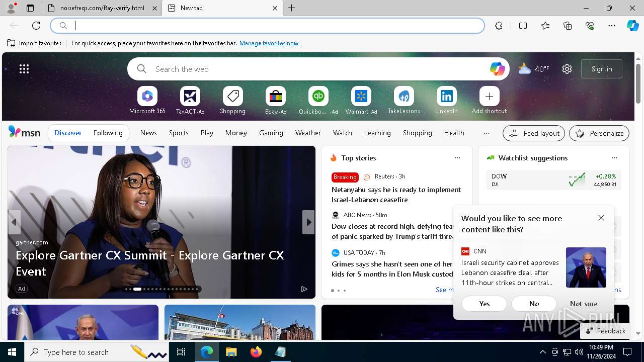Open the Health category
Viewport: 644px width, 362px height.
click(x=454, y=133)
